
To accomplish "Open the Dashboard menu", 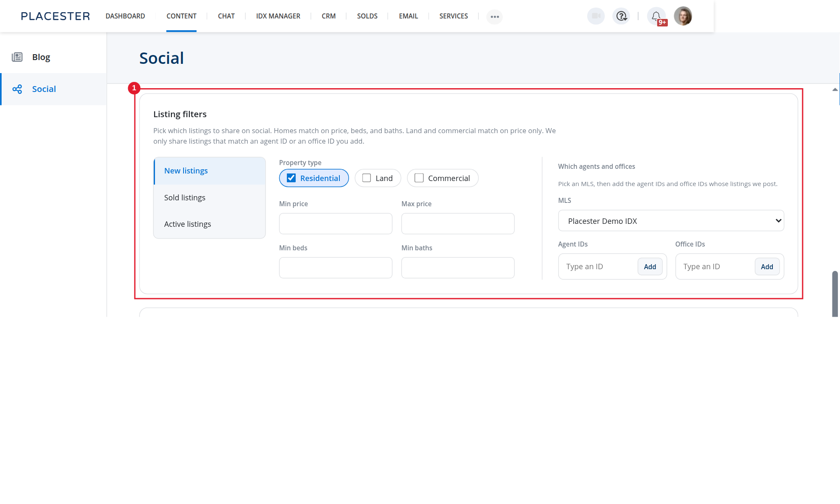I will click(125, 16).
